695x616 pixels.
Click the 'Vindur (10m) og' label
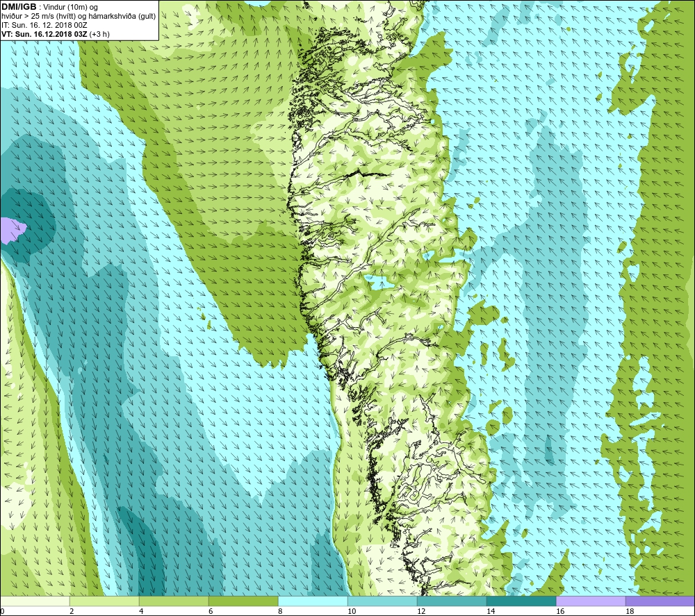(x=72, y=8)
